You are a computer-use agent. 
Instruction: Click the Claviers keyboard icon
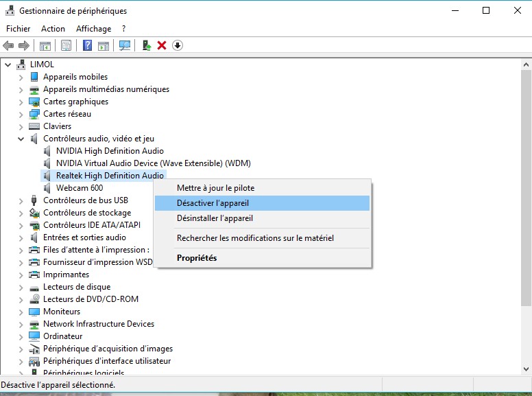pyautogui.click(x=34, y=126)
